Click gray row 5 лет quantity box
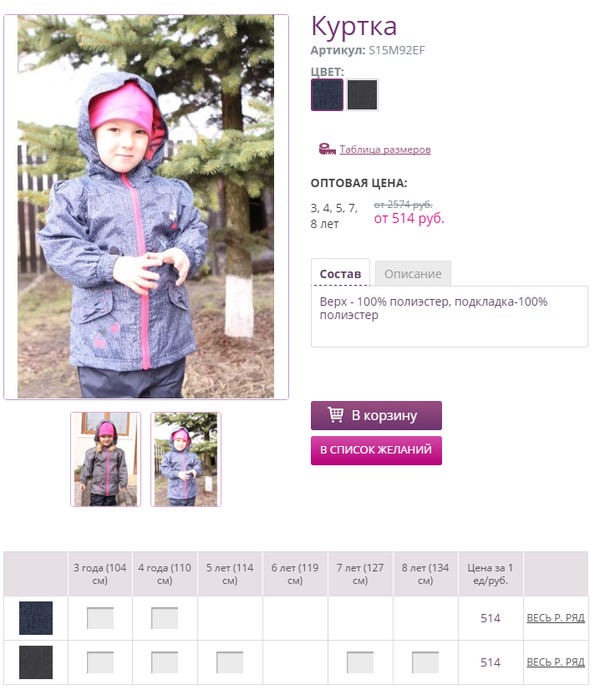The width and height of the screenshot is (595, 700). click(230, 662)
